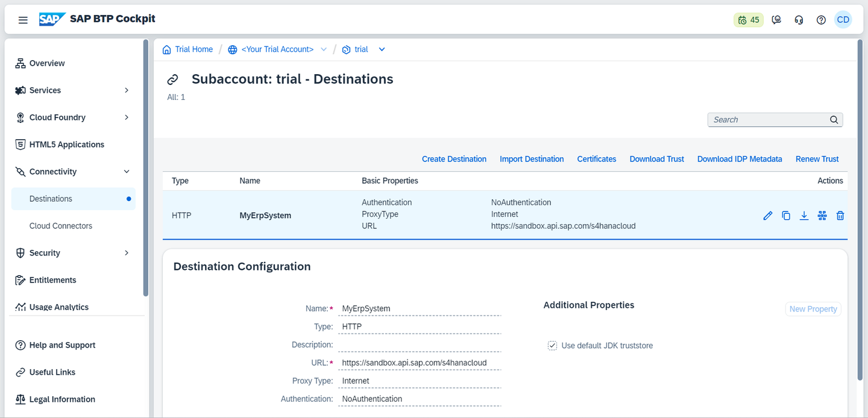
Task: Clone the MyErpSystem destination
Action: click(x=786, y=216)
